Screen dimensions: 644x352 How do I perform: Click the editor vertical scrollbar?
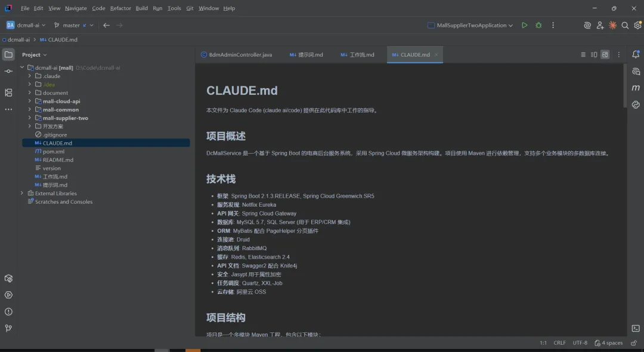coord(625,86)
